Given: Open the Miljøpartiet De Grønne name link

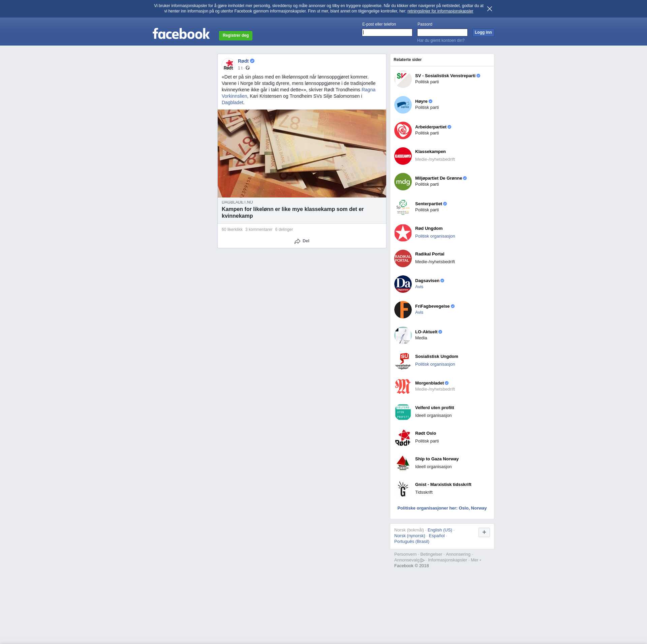Looking at the screenshot, I should [438, 178].
